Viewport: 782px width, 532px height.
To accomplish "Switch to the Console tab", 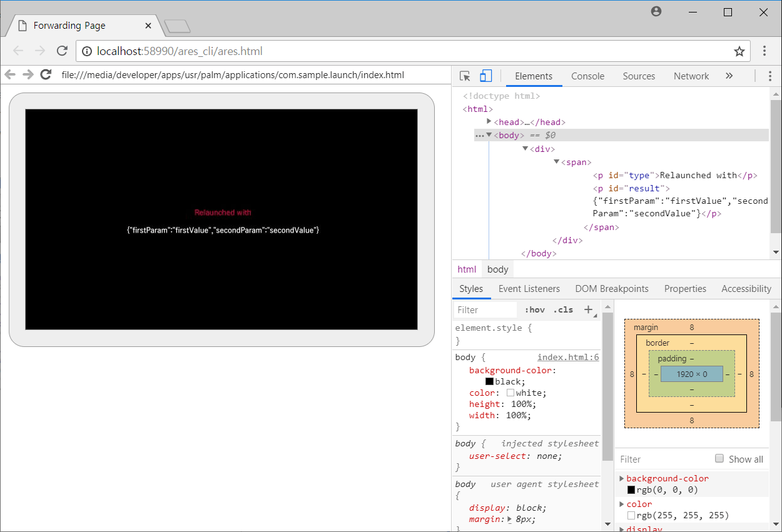I will (587, 75).
